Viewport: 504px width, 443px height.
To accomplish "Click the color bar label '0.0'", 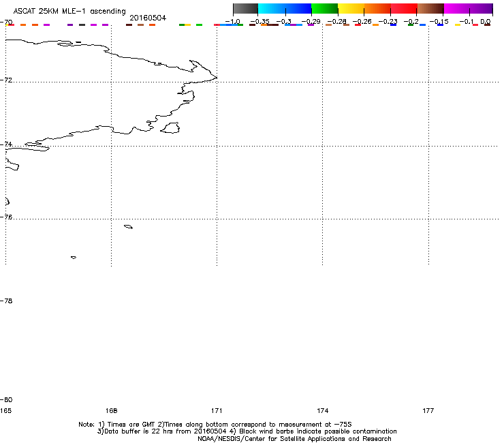I will (x=486, y=22).
